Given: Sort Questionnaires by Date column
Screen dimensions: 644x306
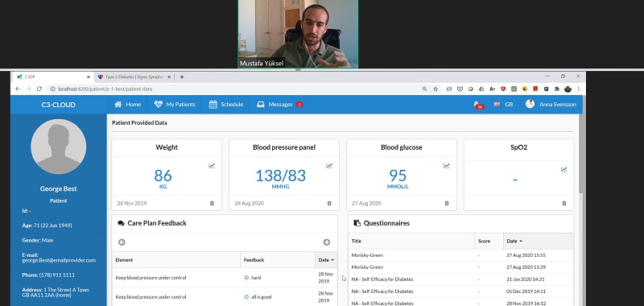Looking at the screenshot, I should point(538,241).
